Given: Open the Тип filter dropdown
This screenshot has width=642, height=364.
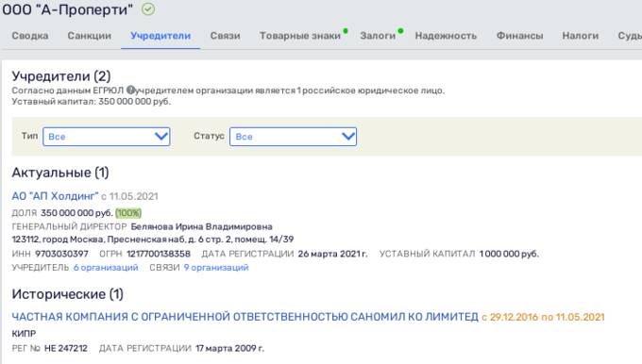Looking at the screenshot, I should [x=107, y=137].
